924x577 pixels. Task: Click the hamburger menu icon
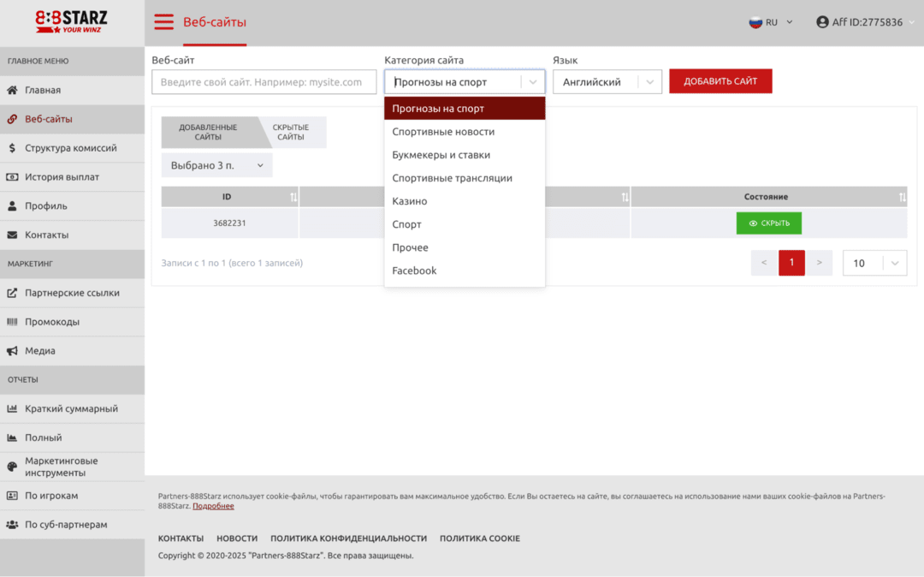click(163, 22)
